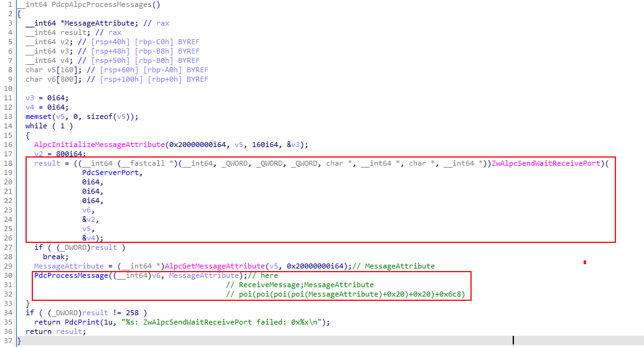Click line number 30 in the gutter
Viewport: 644px width, 347px height.
coord(8,275)
